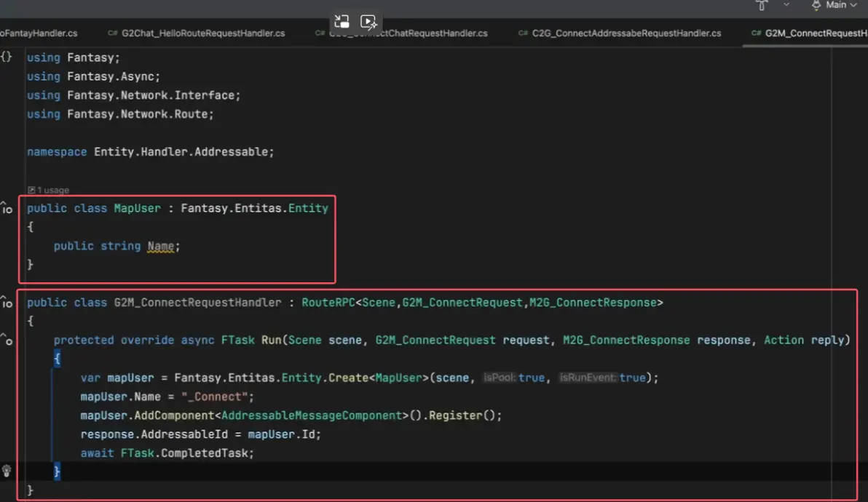This screenshot has height=502, width=868.
Task: Click the Entity base type after Fantasy.Entitas
Action: point(308,208)
